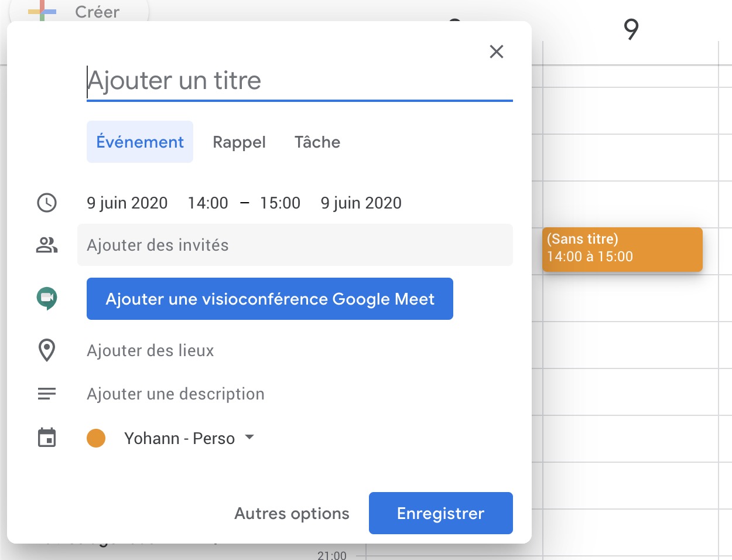Open the start date 9 juin 2020 picker
732x560 pixels.
[127, 203]
